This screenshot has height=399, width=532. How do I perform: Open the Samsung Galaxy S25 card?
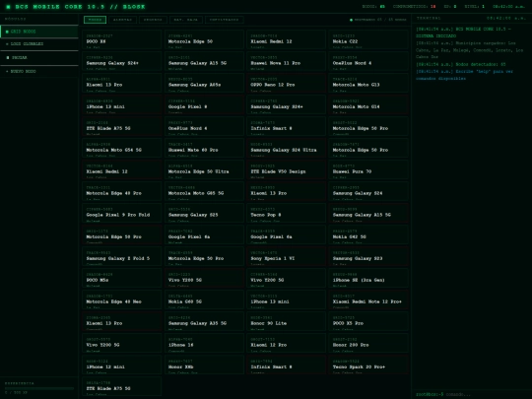click(204, 213)
